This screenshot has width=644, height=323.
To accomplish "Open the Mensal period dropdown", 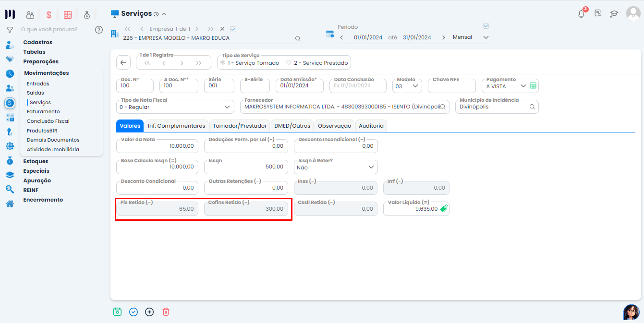I will point(486,37).
